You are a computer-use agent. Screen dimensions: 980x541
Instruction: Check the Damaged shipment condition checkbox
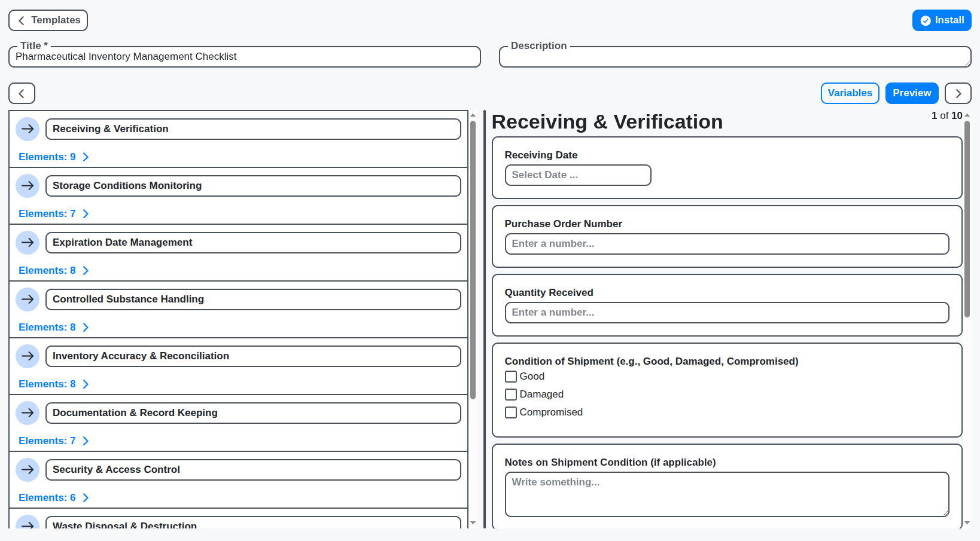click(x=510, y=394)
